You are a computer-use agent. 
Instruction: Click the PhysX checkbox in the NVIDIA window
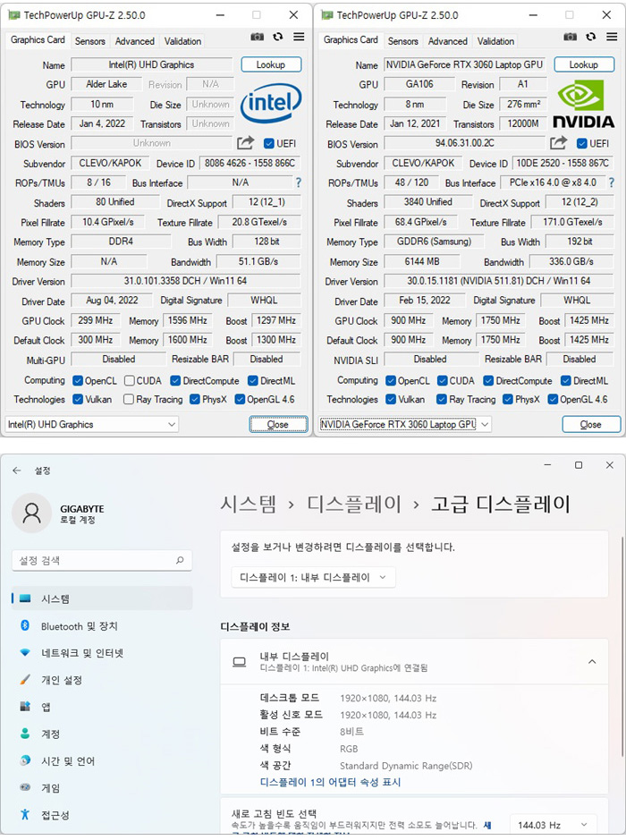click(x=508, y=399)
